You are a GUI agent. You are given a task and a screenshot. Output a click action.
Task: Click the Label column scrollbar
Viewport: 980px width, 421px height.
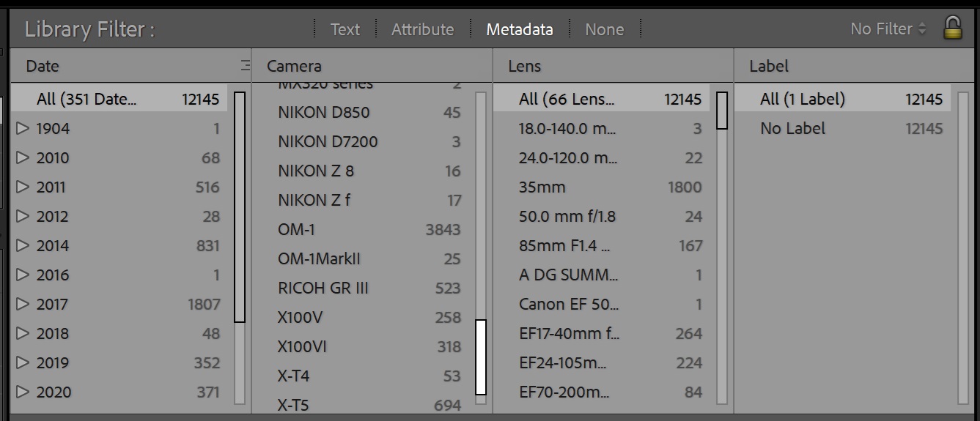point(963,247)
